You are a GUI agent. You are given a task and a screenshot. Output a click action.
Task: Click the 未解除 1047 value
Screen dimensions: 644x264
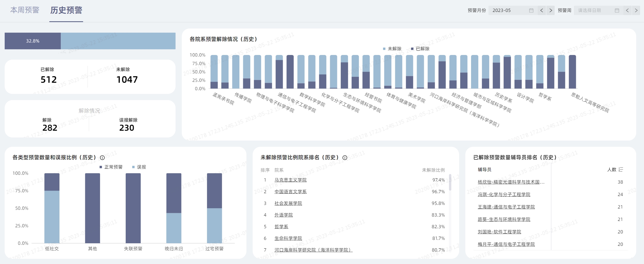click(127, 79)
